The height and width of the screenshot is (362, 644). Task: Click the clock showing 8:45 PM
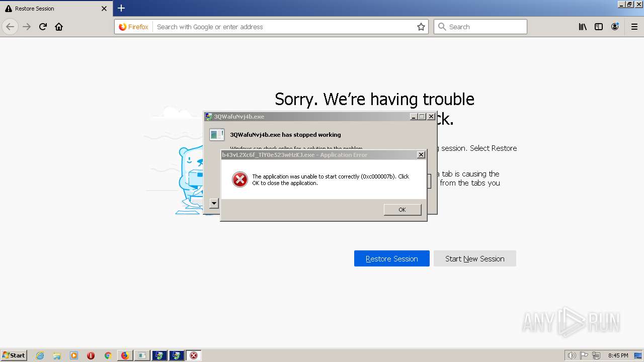pyautogui.click(x=618, y=355)
